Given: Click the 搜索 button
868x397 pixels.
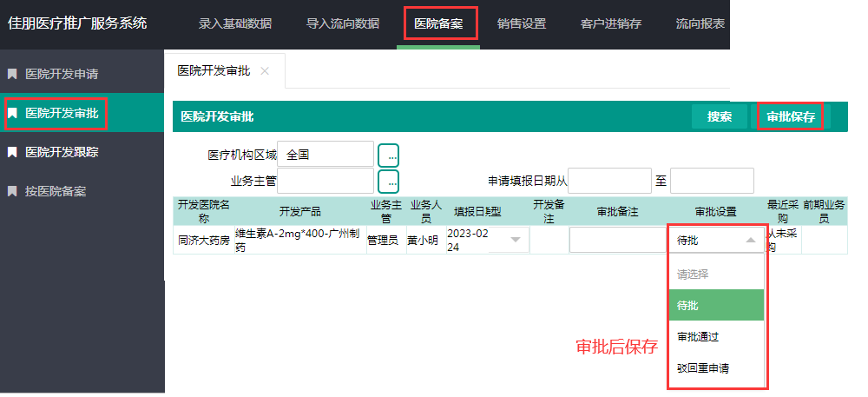Looking at the screenshot, I should (x=719, y=117).
